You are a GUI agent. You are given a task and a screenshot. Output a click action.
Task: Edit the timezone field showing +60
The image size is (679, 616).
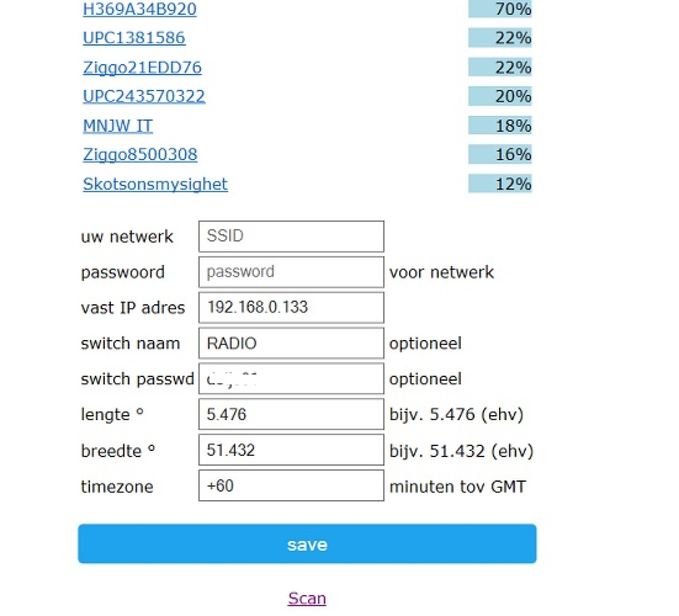291,486
